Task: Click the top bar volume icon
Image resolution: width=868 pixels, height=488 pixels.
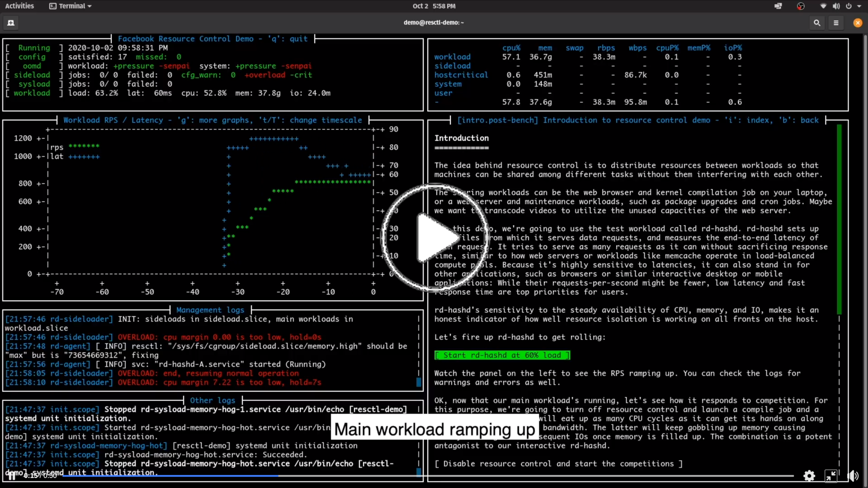Action: coord(836,6)
